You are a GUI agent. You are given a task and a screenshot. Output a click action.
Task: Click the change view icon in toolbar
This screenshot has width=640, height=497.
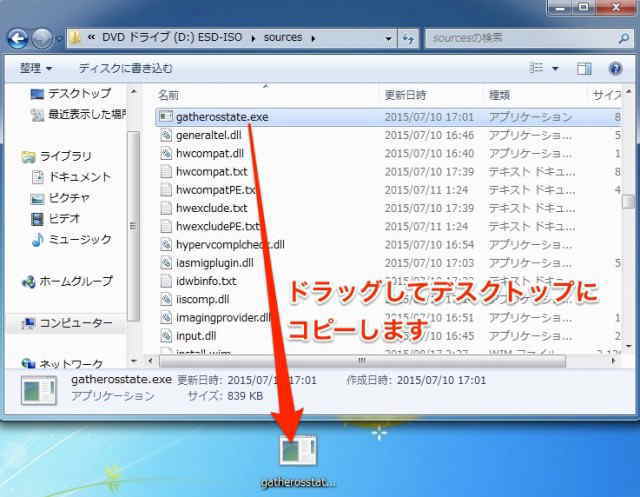click(x=536, y=68)
